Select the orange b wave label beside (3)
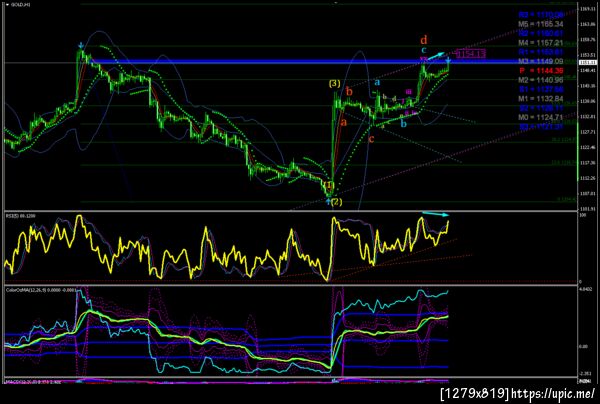Image resolution: width=600 pixels, height=404 pixels. (349, 91)
